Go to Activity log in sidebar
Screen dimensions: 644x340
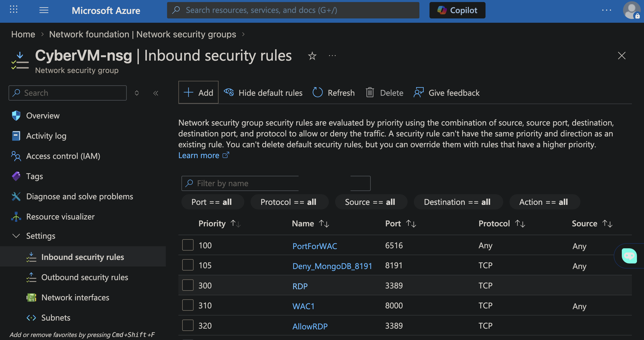point(46,136)
